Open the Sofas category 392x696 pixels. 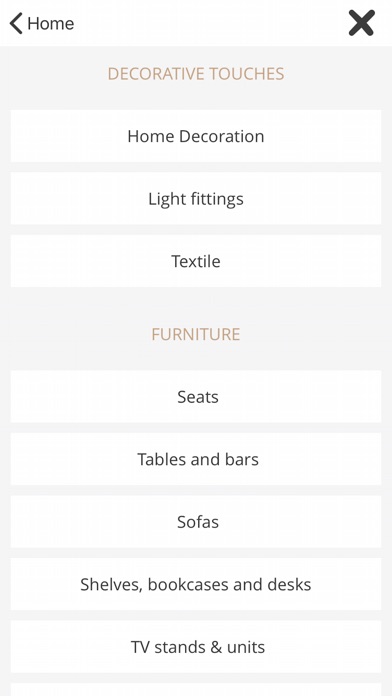pyautogui.click(x=196, y=522)
